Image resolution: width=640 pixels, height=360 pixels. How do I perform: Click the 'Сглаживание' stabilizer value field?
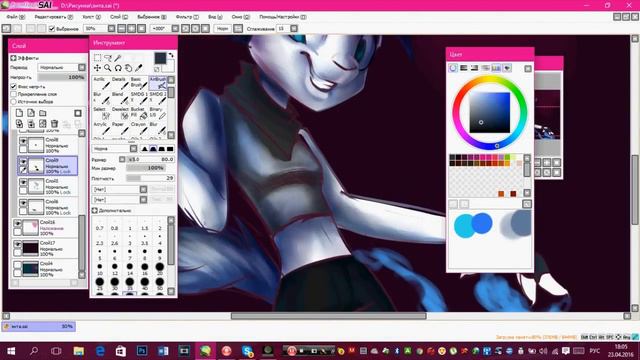click(x=282, y=29)
